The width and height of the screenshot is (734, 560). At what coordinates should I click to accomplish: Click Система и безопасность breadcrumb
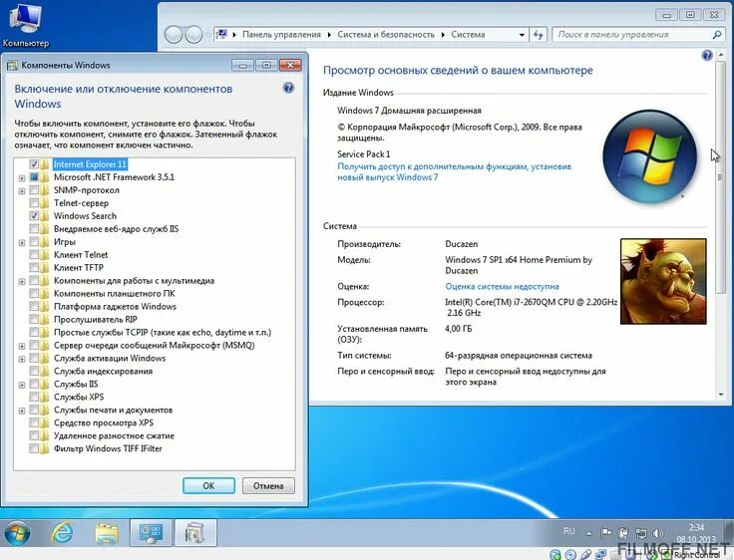(x=386, y=35)
